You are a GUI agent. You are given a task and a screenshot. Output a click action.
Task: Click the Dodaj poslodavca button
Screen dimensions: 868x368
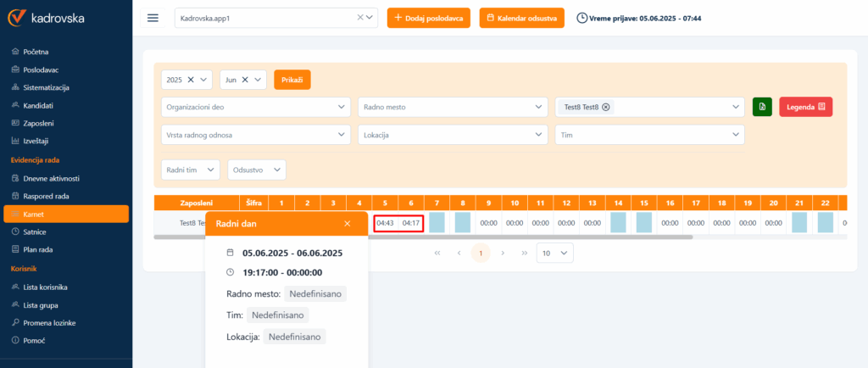tap(429, 18)
